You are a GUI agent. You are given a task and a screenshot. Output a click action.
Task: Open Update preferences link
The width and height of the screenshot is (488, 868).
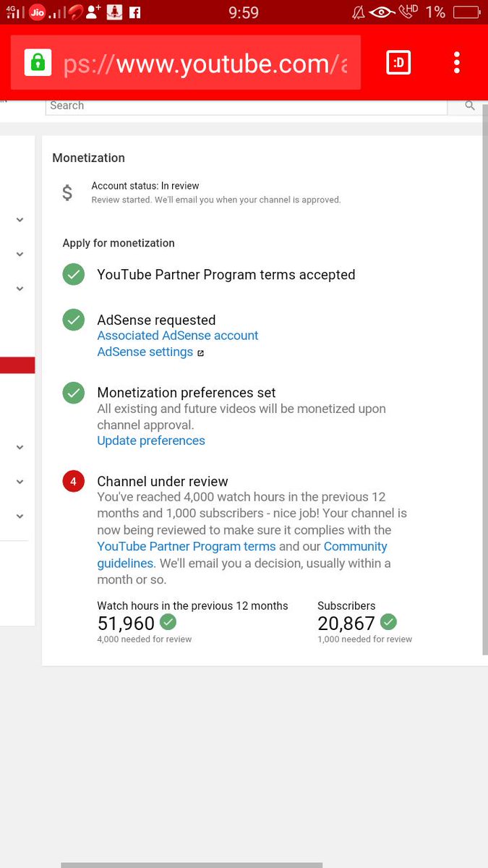point(151,441)
